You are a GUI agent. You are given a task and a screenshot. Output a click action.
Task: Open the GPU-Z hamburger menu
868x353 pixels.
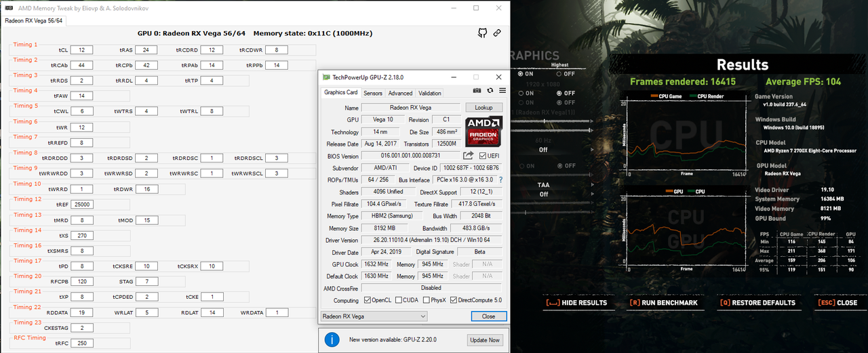click(502, 90)
